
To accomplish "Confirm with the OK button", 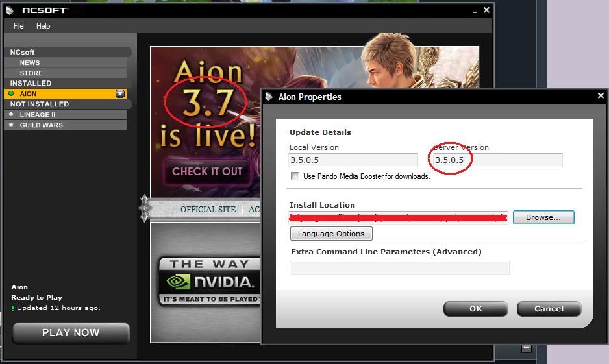I will coord(475,308).
